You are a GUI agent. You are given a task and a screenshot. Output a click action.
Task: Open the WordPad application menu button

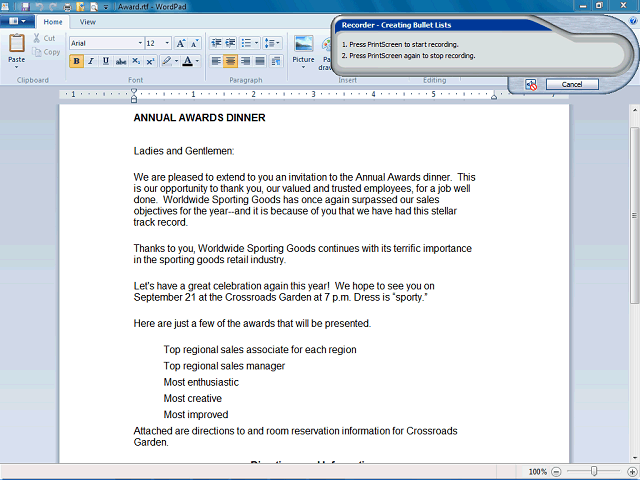click(17, 21)
